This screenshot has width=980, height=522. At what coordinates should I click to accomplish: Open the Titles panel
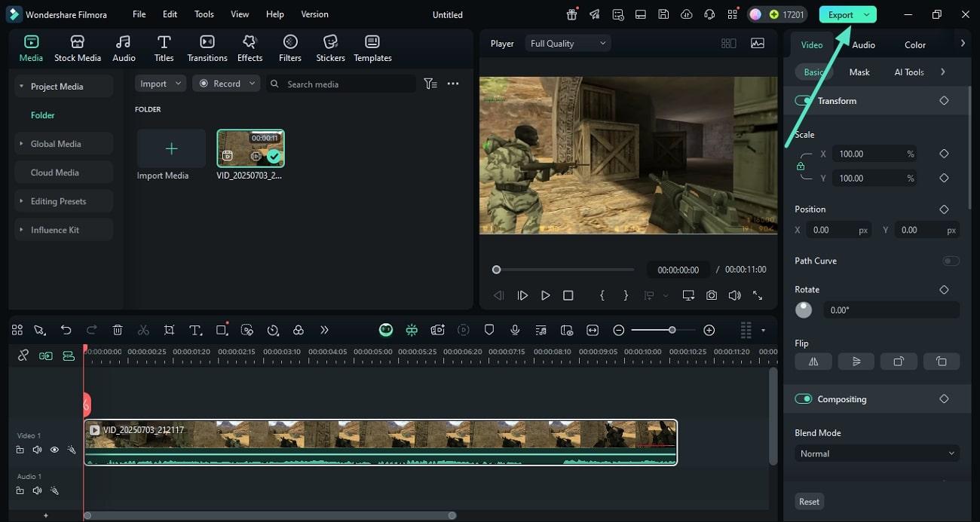pos(164,48)
